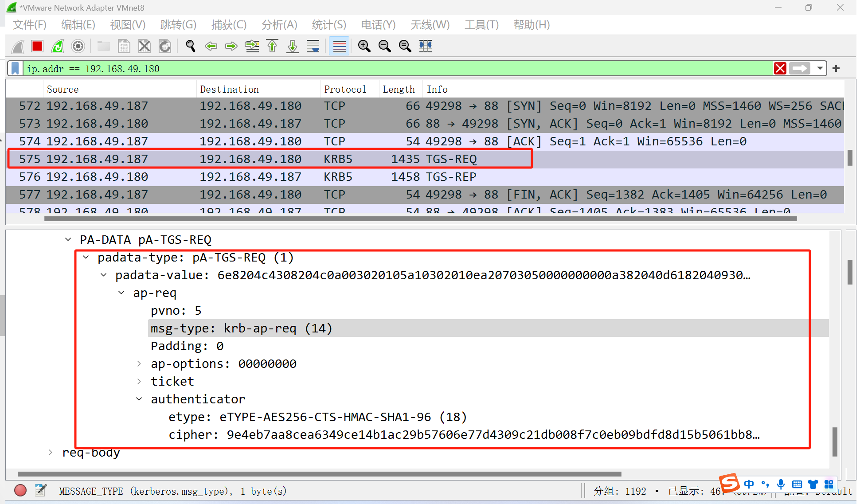
Task: Stop the running packet capture
Action: [x=37, y=46]
